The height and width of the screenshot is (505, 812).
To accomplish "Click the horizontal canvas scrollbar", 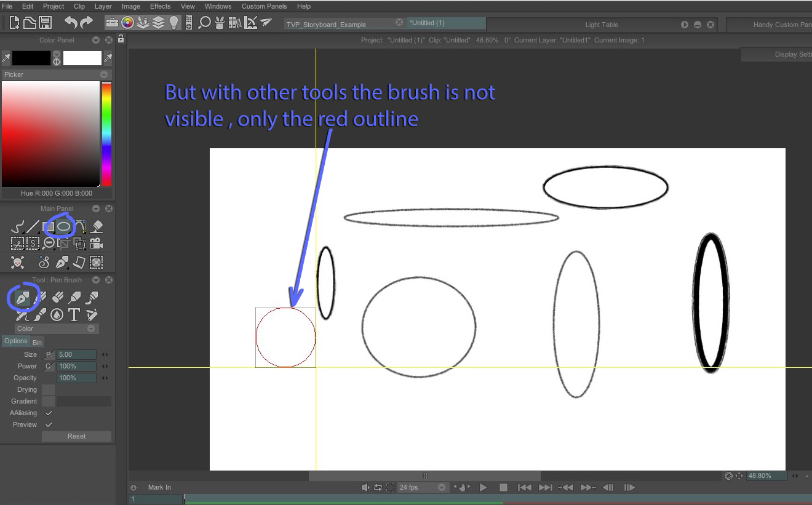I will coord(424,475).
